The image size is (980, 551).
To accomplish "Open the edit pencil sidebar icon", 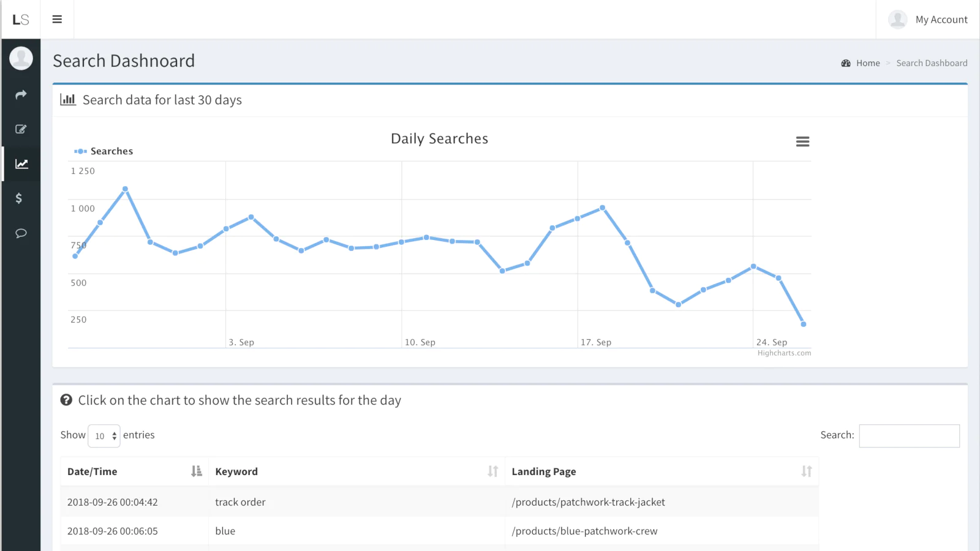I will [21, 129].
